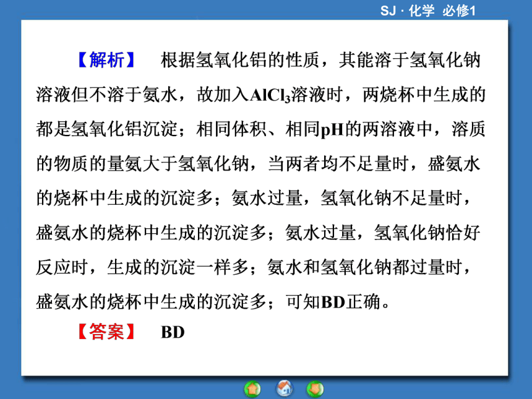This screenshot has height=399, width=532.
Task: Click the header title SJ·化学 必修1
Action: (x=428, y=11)
